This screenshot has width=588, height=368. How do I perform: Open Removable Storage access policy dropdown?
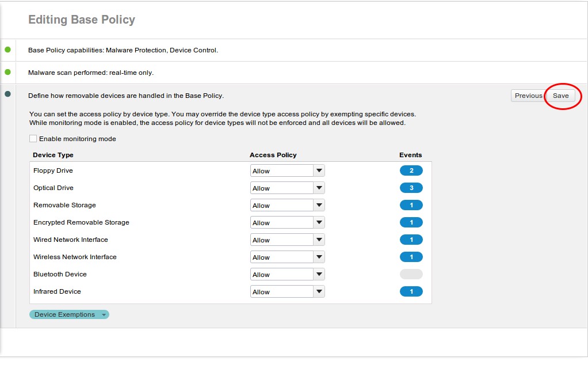coord(287,206)
